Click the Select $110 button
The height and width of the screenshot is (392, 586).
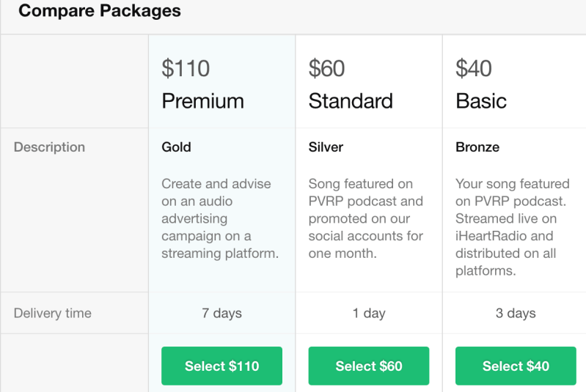pyautogui.click(x=221, y=366)
